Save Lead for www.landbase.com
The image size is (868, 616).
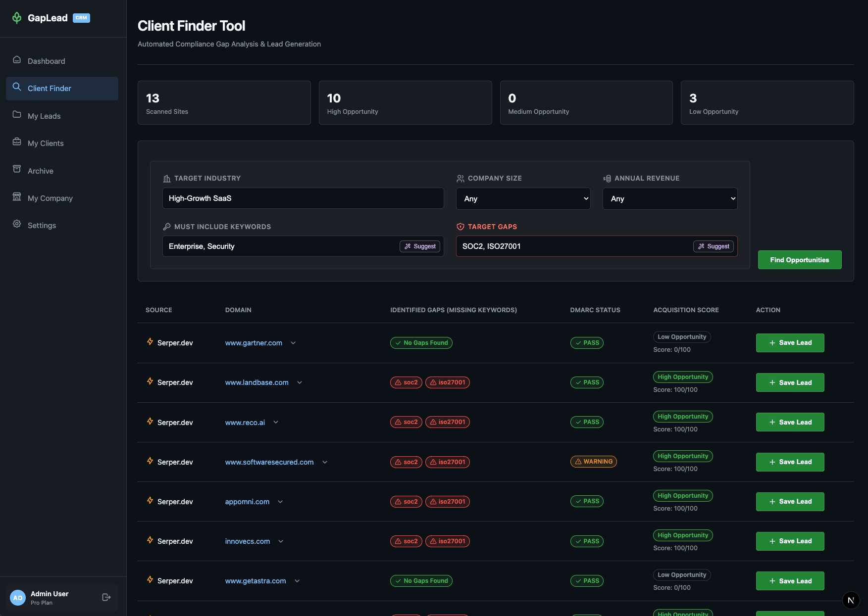[790, 382]
